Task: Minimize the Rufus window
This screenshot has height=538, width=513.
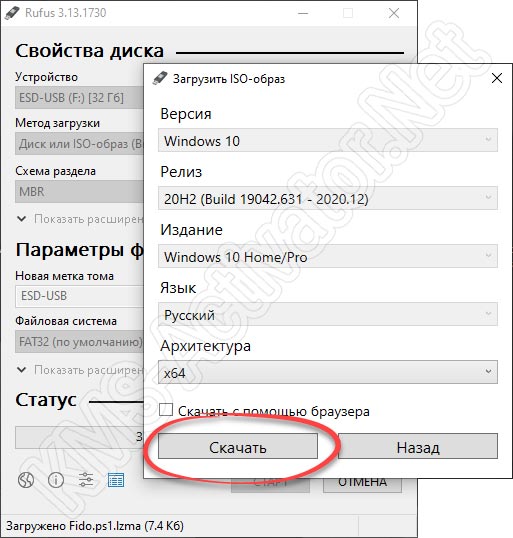Action: pos(303,13)
